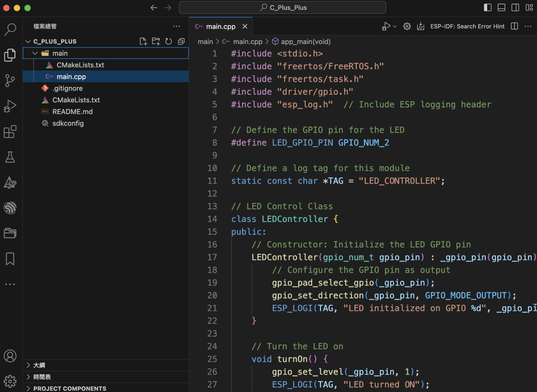Collapse all folders in explorer

click(x=181, y=41)
